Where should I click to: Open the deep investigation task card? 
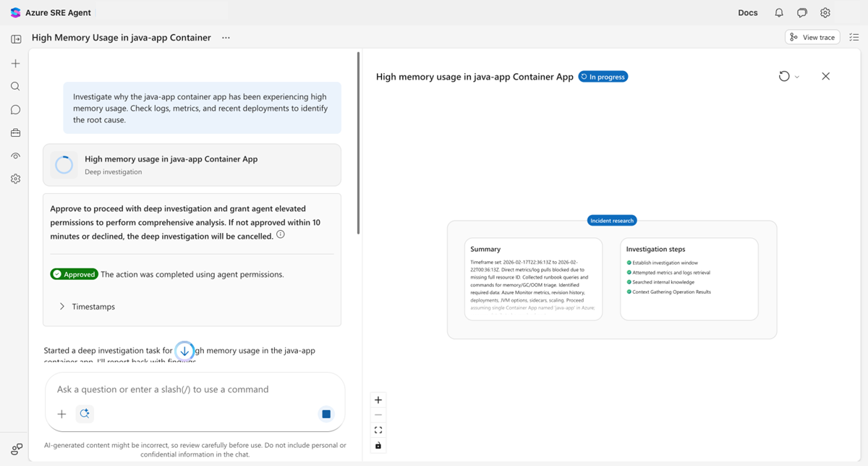tap(192, 165)
